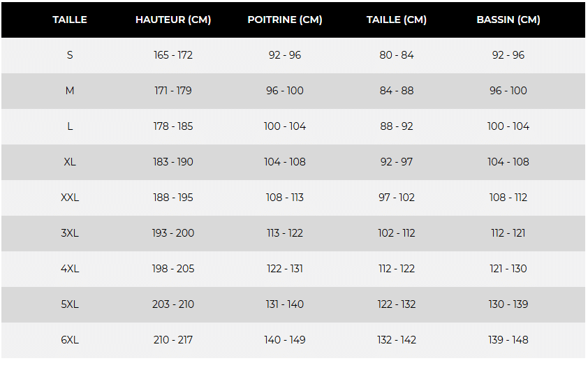Screen dimensions: 588x370
Task: Click the first TAILLE header
Action: pos(70,20)
